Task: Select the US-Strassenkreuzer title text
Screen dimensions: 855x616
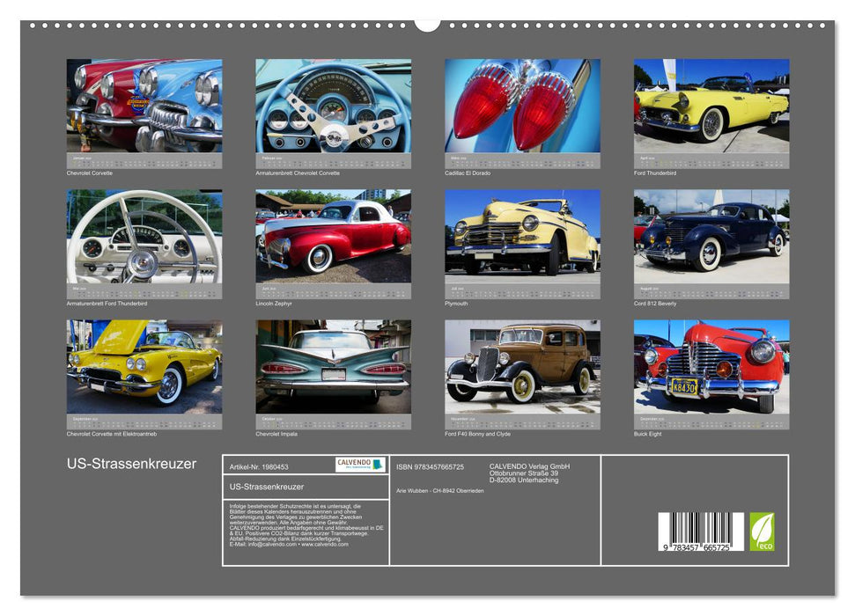Action: [132, 461]
